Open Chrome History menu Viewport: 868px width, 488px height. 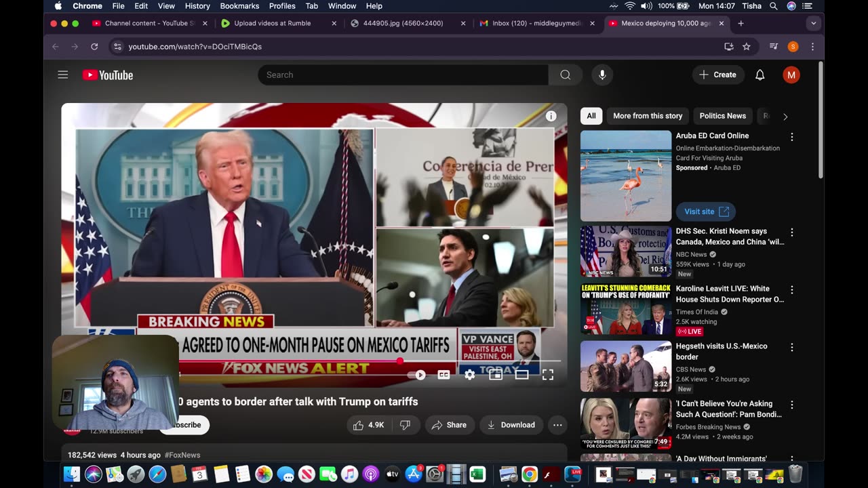pos(197,5)
